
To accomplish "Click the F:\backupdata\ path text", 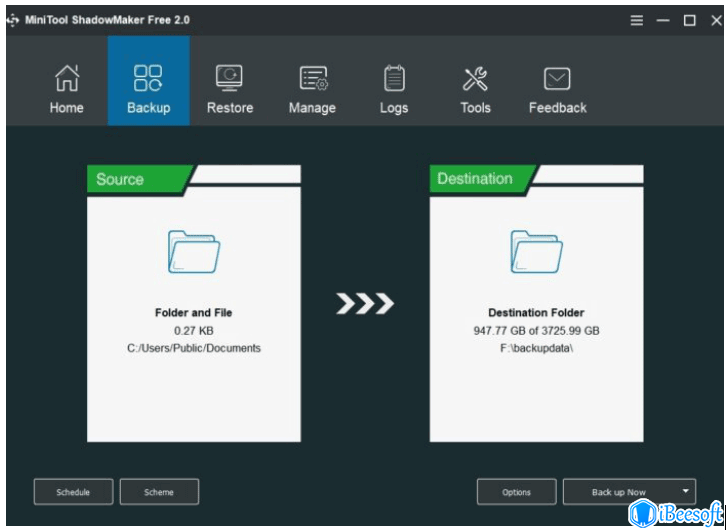I will pos(536,348).
